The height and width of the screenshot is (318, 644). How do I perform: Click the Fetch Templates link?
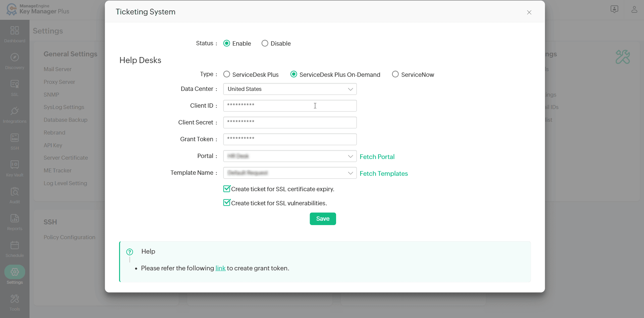click(x=384, y=173)
